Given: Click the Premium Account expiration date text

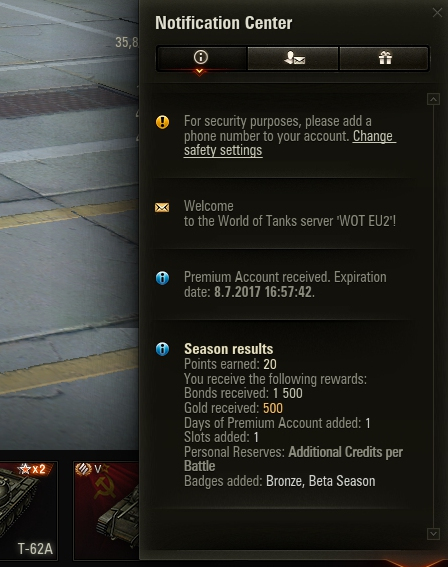Looking at the screenshot, I should pyautogui.click(x=264, y=292).
